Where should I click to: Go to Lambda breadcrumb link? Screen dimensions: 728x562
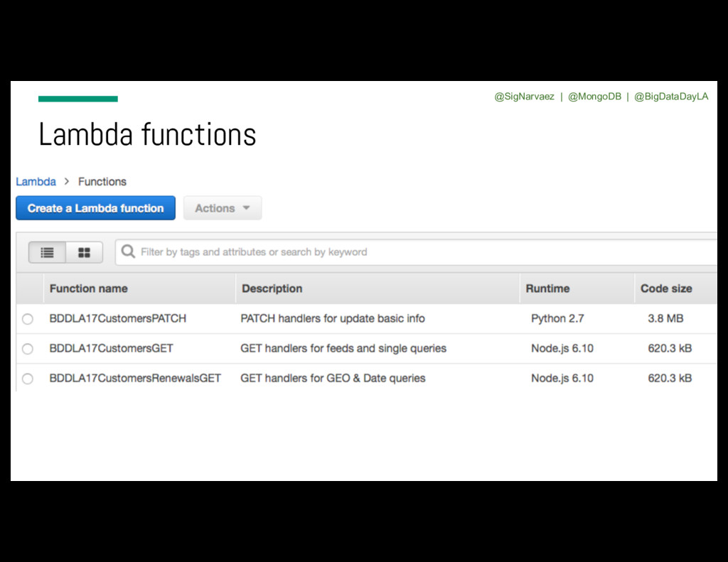click(x=36, y=182)
